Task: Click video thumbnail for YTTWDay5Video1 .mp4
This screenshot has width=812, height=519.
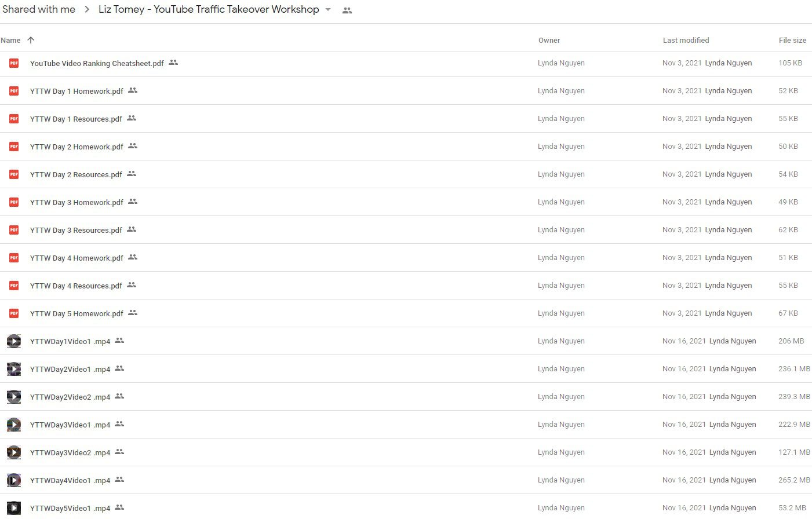Action: [x=14, y=508]
